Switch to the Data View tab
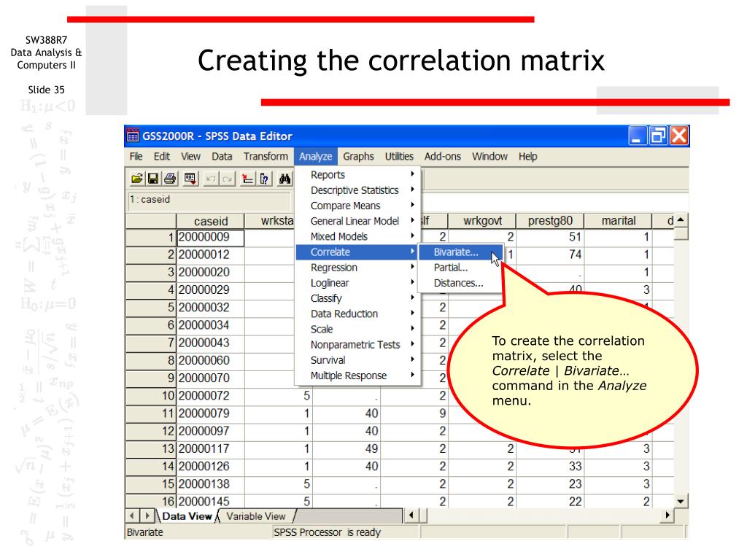The width and height of the screenshot is (747, 560). (187, 516)
